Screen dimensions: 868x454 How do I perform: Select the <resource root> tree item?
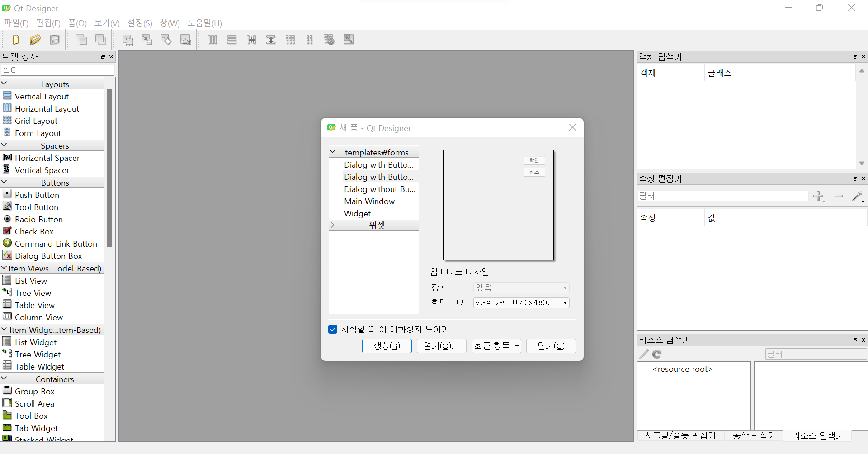(683, 370)
